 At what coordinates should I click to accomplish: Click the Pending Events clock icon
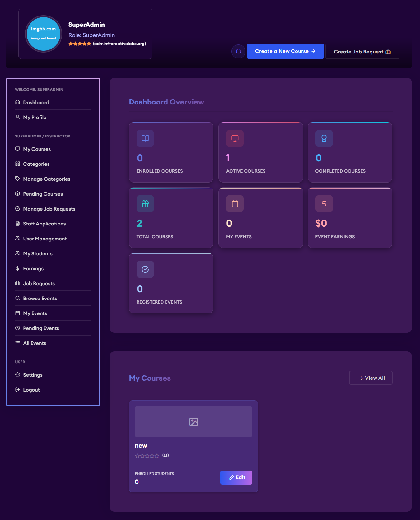coord(18,328)
